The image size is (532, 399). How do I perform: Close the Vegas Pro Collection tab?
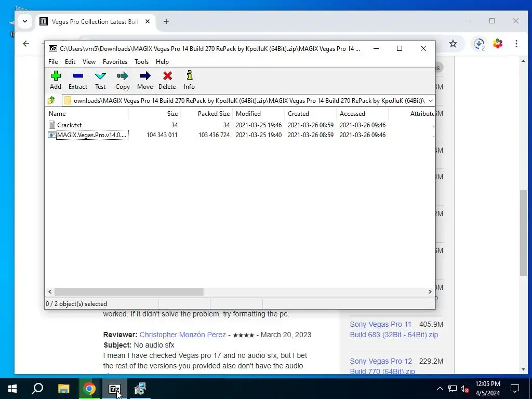(x=148, y=21)
